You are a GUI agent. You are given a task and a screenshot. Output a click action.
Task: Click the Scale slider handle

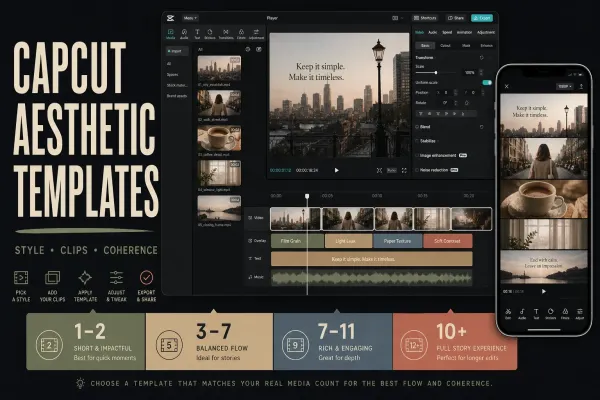pos(436,72)
